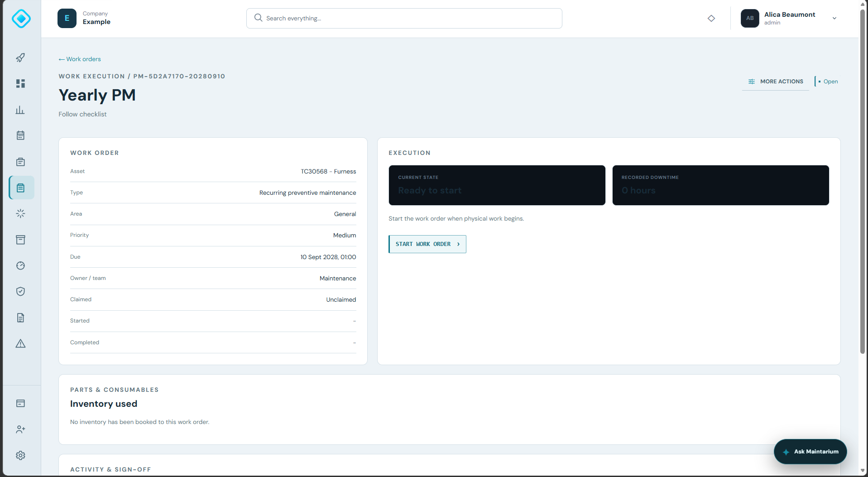Screen dimensions: 868x477
Task: Open the briefcase sidebar icon
Action: pos(20,162)
